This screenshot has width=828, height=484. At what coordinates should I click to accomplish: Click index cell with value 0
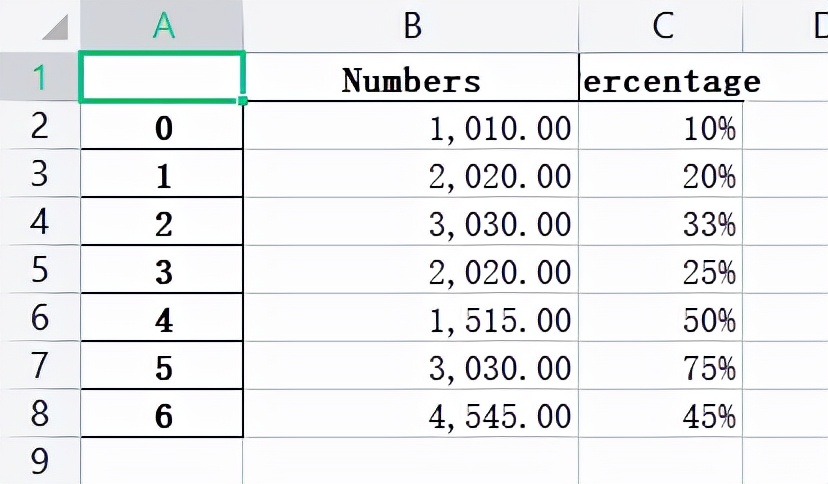coord(162,126)
